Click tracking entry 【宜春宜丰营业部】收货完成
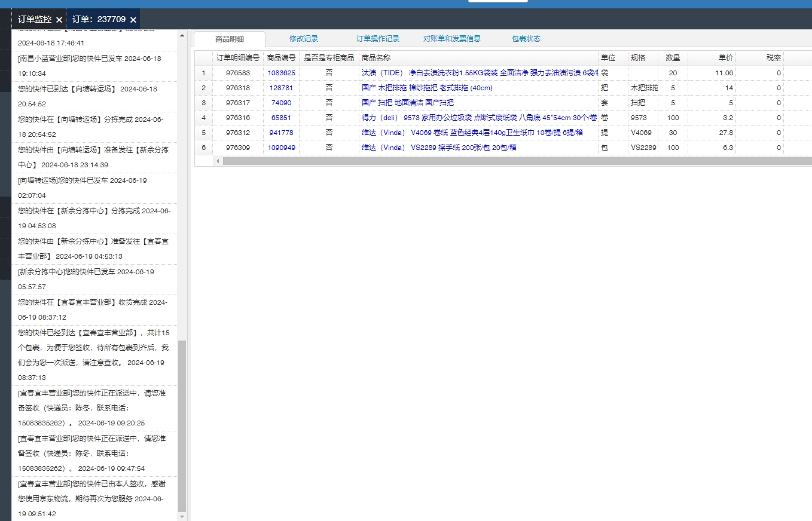812x521 pixels. 94,310
